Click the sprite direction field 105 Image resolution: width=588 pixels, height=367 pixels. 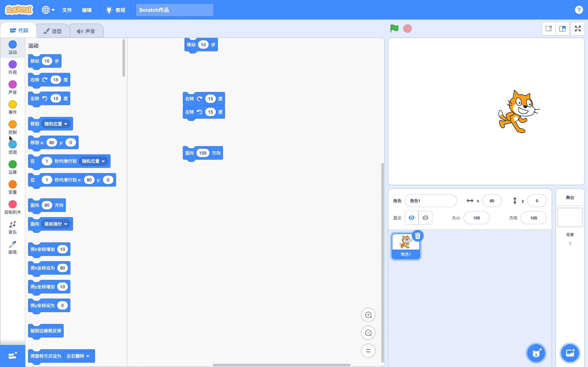click(x=533, y=218)
